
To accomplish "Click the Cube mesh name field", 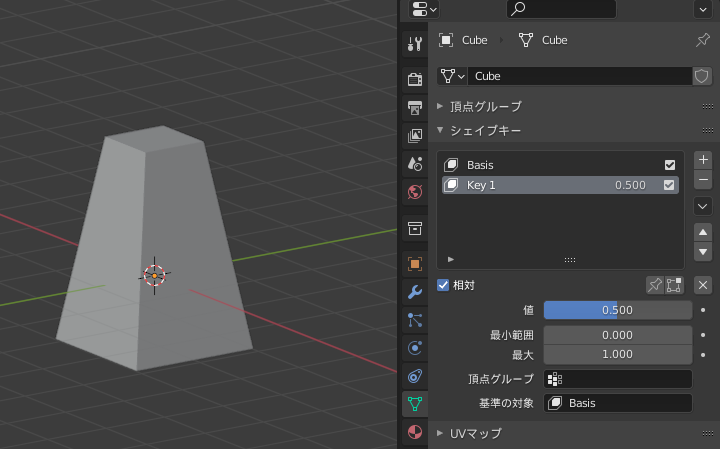I will pyautogui.click(x=580, y=76).
